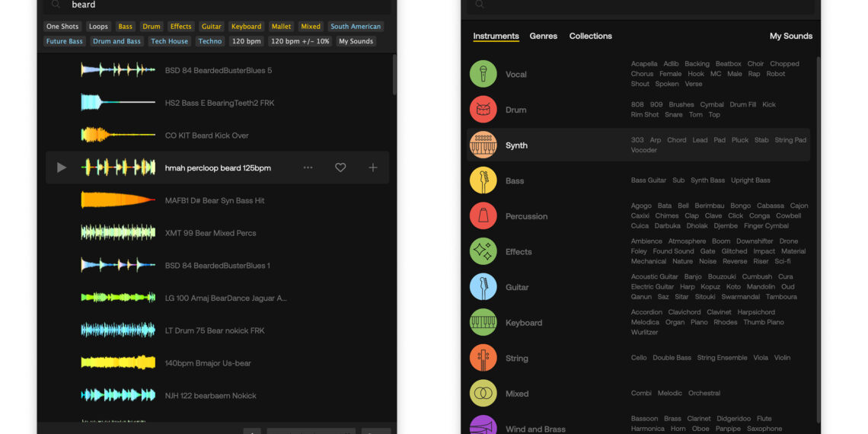The width and height of the screenshot is (868, 434).
Task: Choose the Percussion cowbell icon
Action: tap(483, 216)
